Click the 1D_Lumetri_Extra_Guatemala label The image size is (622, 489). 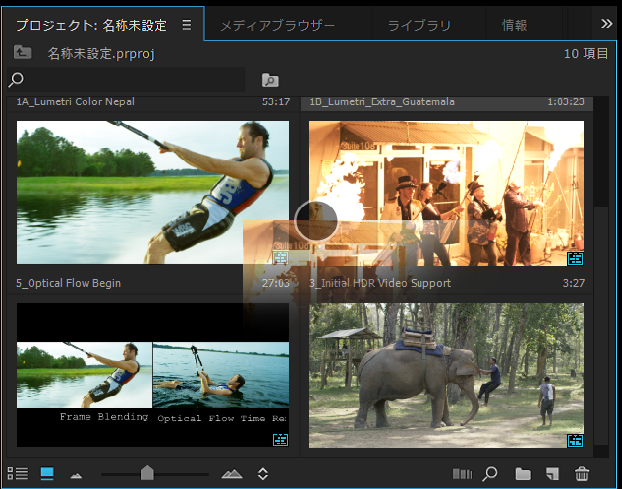[382, 102]
